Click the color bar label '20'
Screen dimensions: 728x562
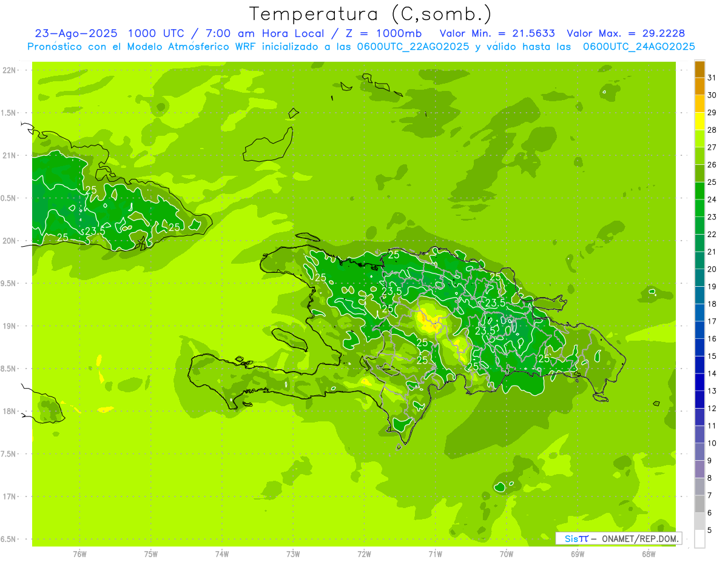[712, 269]
